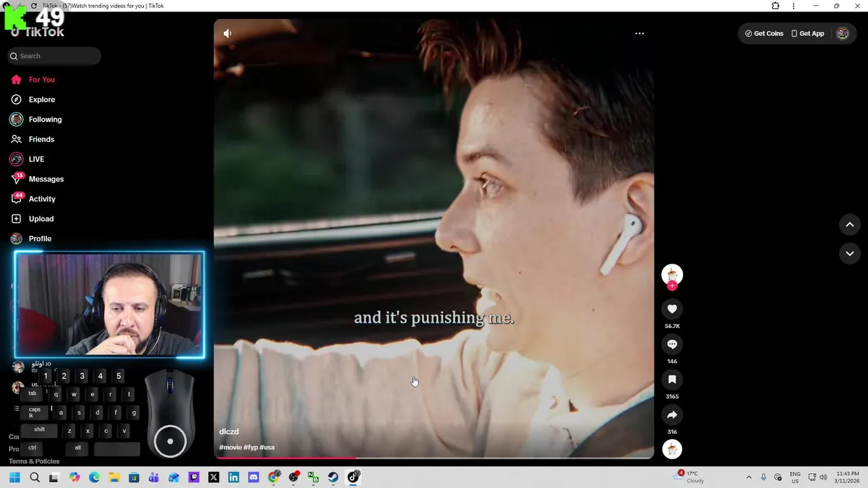Seek on the red video progress bar
Screen dimensions: 868x488
point(434,458)
